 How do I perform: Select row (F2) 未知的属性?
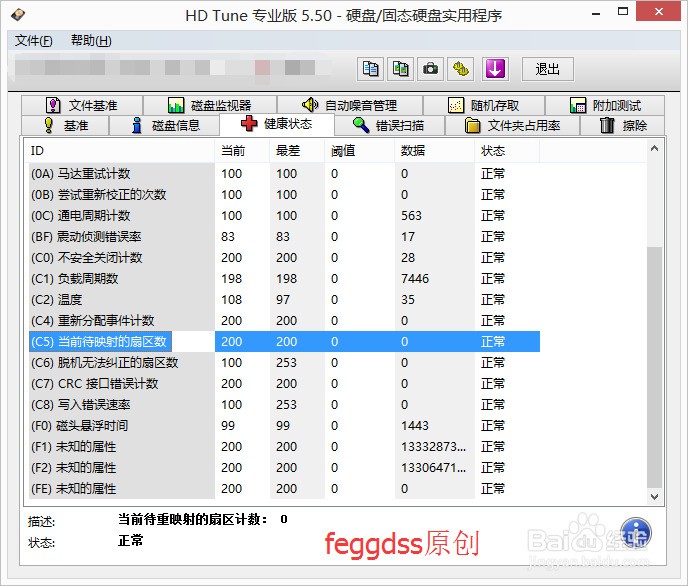[284, 468]
